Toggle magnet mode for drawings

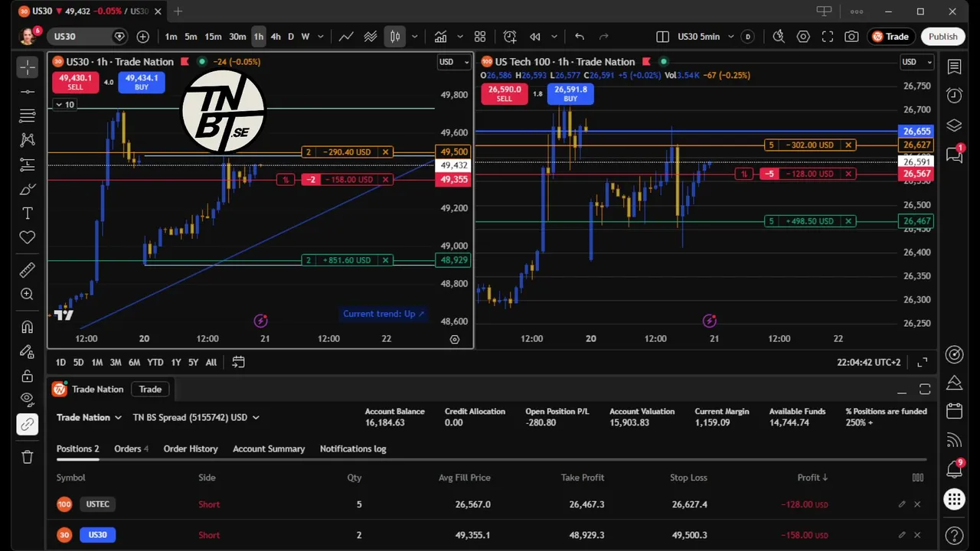(28, 327)
